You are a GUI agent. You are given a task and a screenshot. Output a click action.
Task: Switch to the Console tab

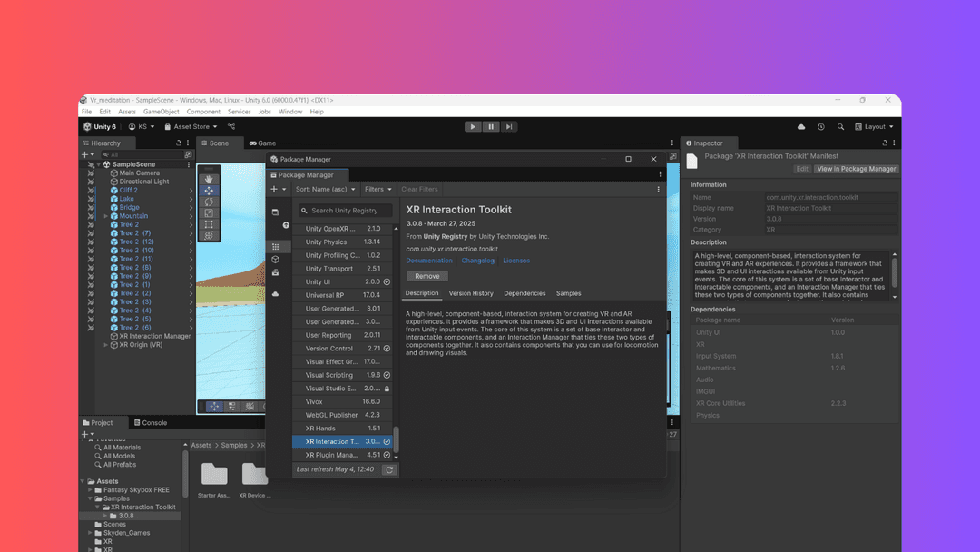tap(151, 423)
